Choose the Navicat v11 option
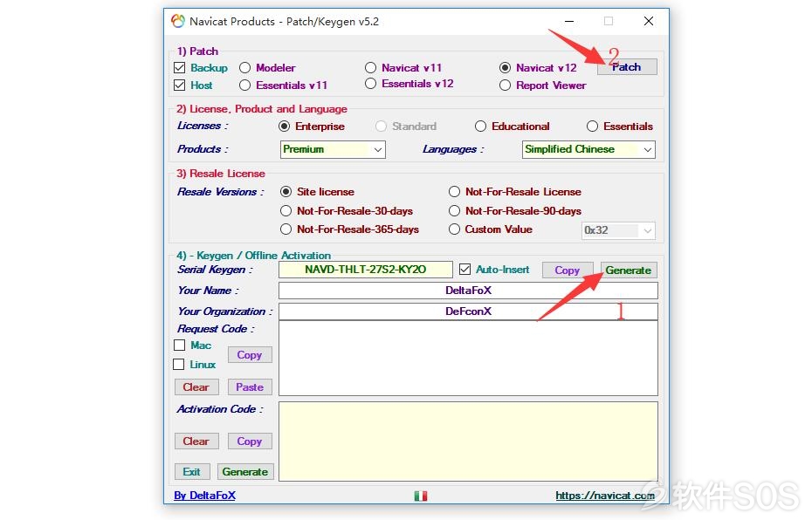Image resolution: width=812 pixels, height=520 pixels. [x=370, y=68]
